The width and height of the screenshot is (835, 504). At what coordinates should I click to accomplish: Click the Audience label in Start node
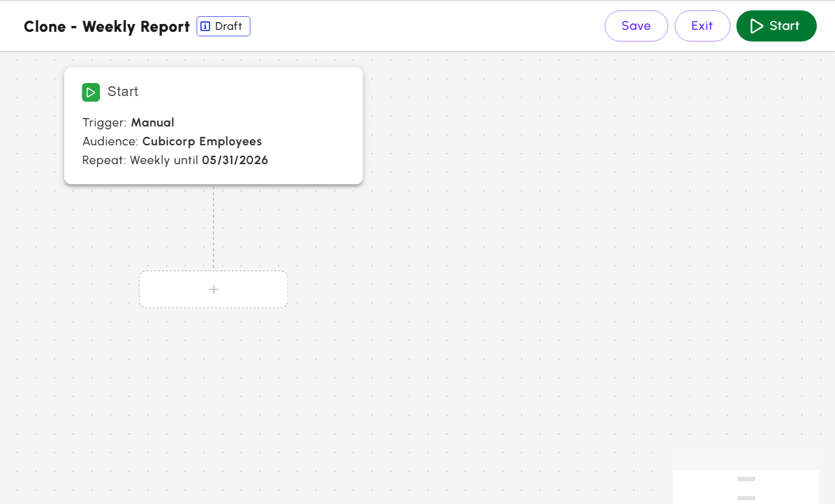coord(110,141)
